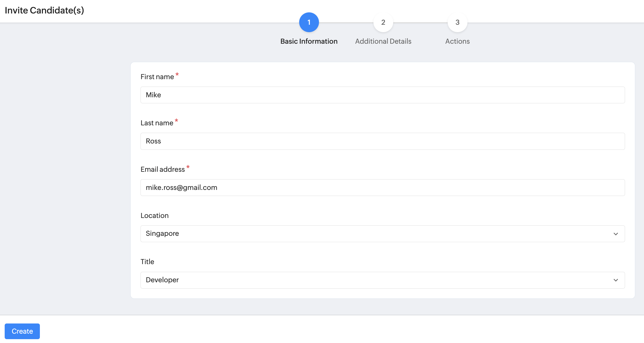
Task: Edit the Email address input field
Action: pyautogui.click(x=382, y=187)
